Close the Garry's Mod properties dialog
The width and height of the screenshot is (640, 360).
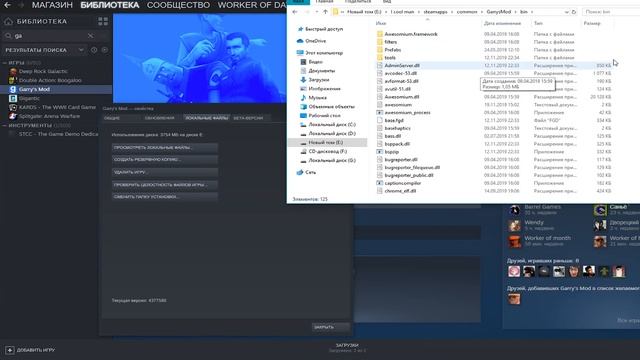pyautogui.click(x=331, y=327)
